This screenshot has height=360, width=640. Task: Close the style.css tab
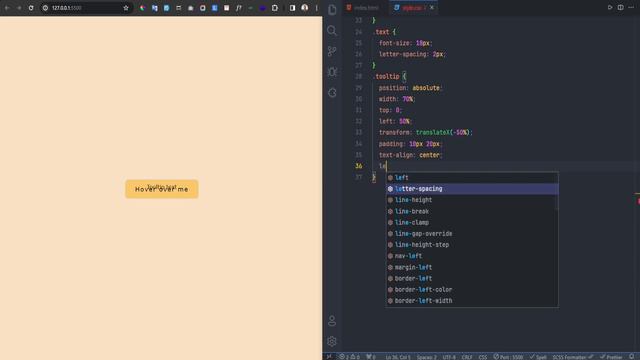(432, 8)
